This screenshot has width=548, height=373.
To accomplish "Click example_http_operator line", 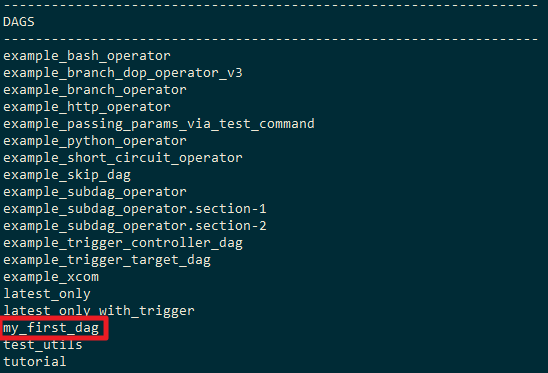I will coord(87,107).
